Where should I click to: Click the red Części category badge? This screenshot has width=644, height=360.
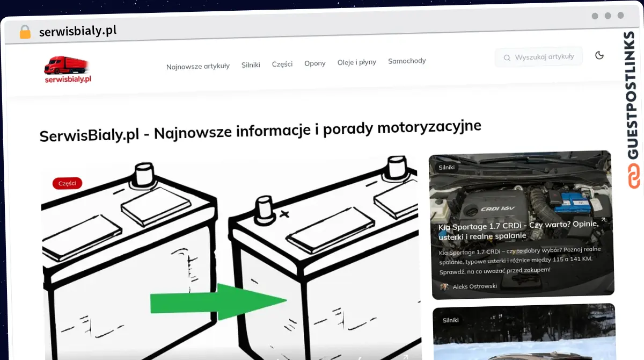67,183
